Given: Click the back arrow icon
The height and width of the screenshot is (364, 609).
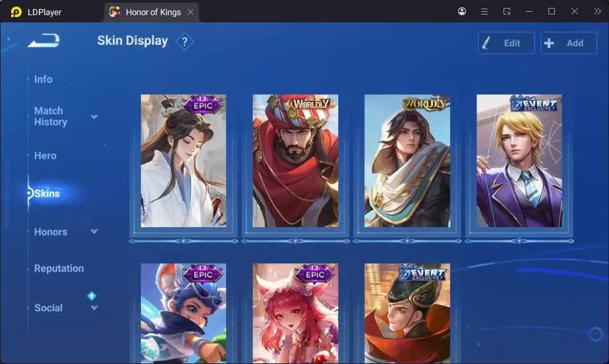Looking at the screenshot, I should [x=43, y=40].
